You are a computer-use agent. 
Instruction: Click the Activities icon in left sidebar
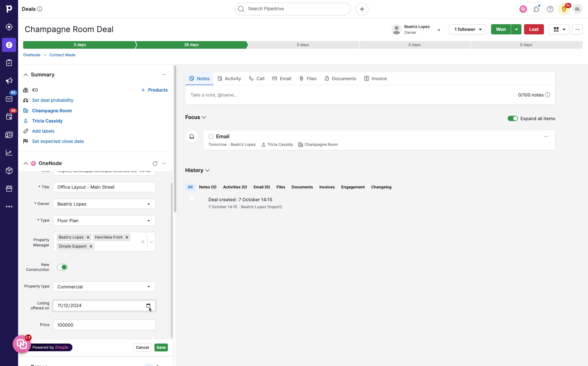[x=9, y=116]
